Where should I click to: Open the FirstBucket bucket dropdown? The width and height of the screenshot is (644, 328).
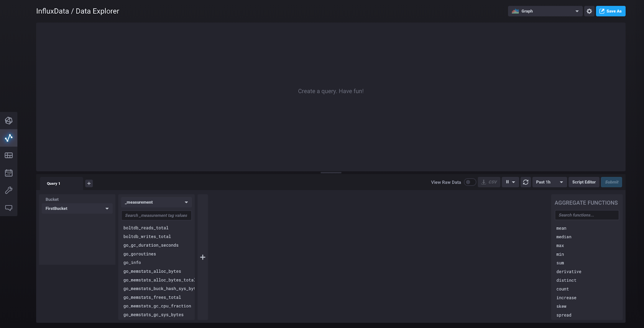tap(77, 209)
